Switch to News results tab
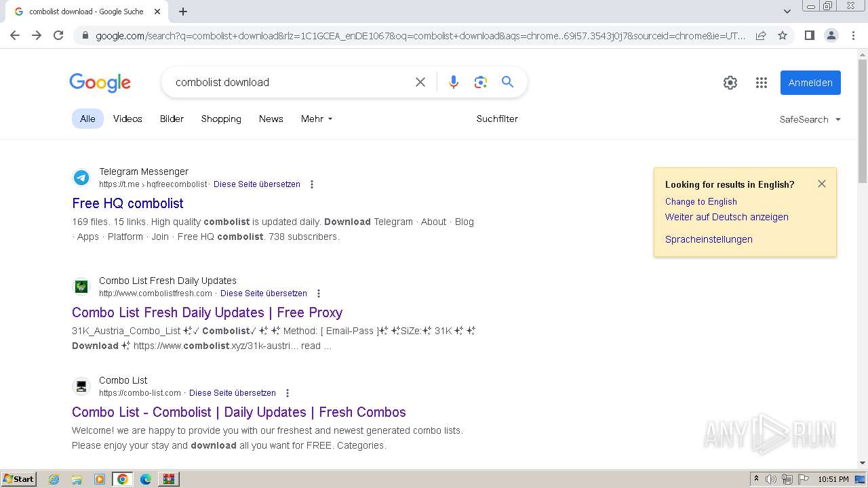The image size is (868, 488). point(271,119)
